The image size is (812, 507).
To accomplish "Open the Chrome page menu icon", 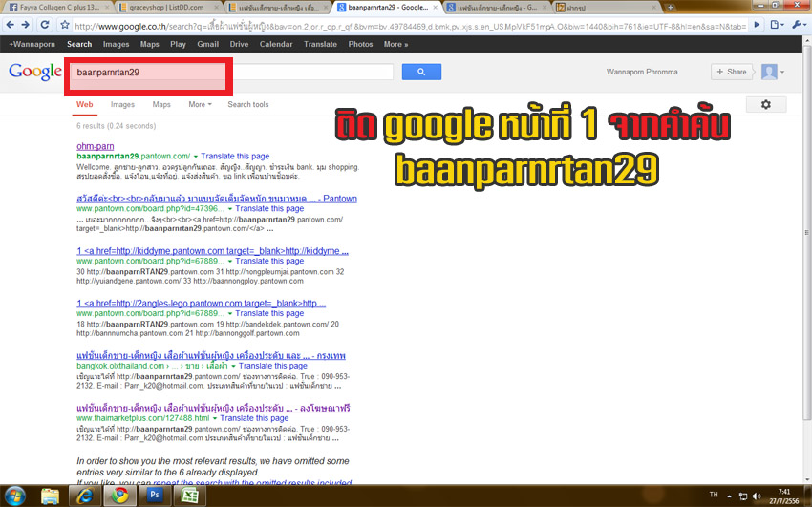I will click(x=776, y=25).
